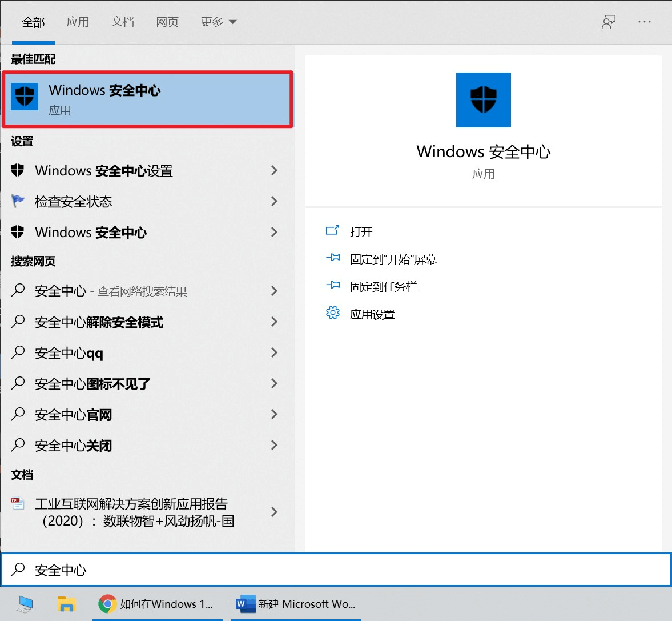Expand the 安全中心官网 search suggestion
The height and width of the screenshot is (621, 672).
(274, 414)
